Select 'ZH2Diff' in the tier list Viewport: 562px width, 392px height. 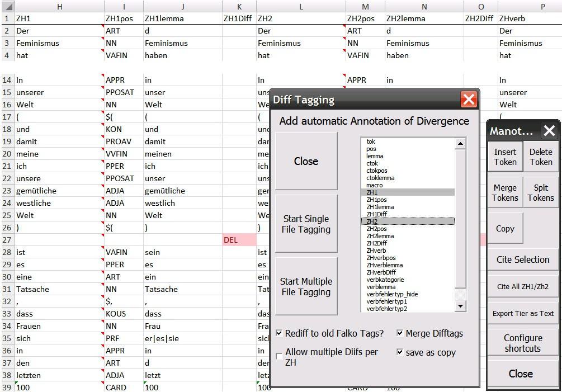click(x=408, y=243)
